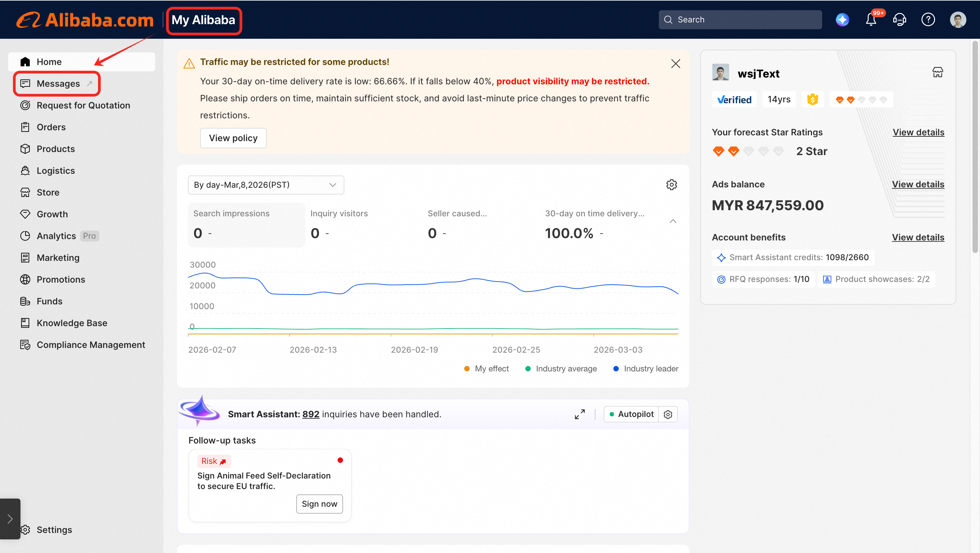Click the Product showcases icon
The image size is (980, 553).
pyautogui.click(x=827, y=280)
